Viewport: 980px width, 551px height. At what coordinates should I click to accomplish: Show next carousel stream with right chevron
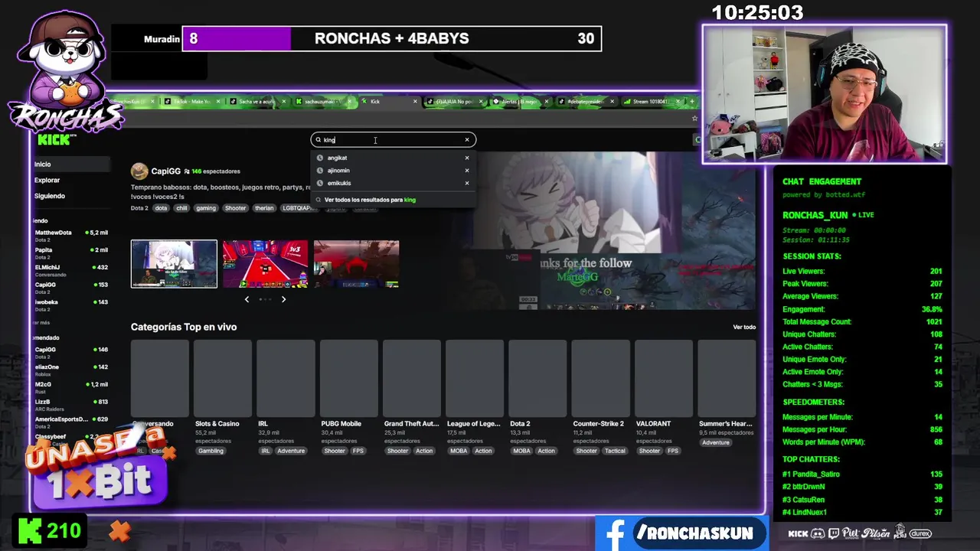pos(283,299)
